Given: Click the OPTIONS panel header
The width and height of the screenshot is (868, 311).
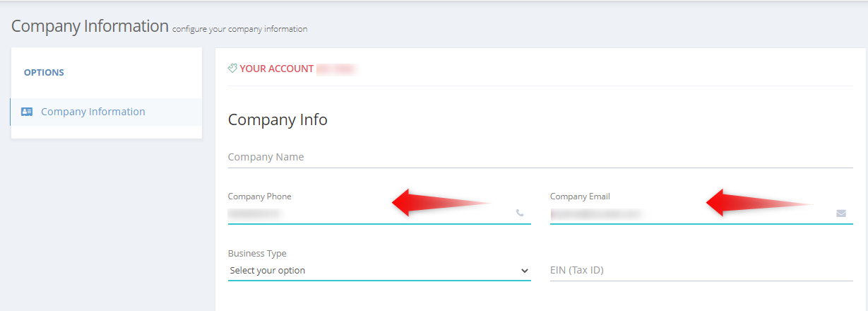Looking at the screenshot, I should coord(44,72).
